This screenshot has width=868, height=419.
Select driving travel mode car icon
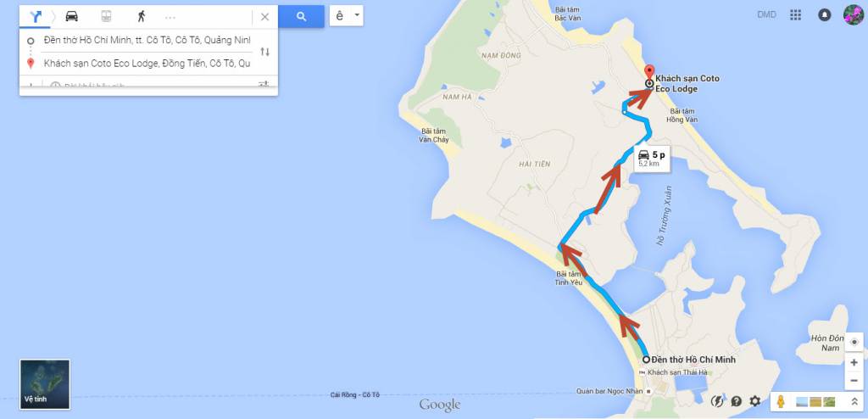tap(72, 16)
